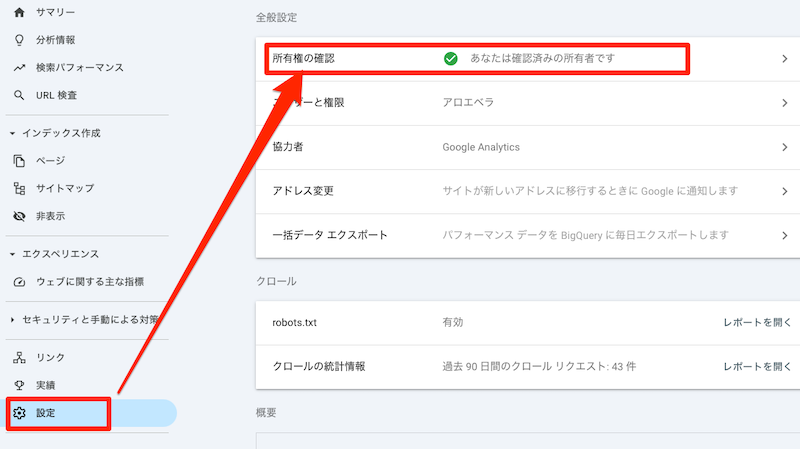Screen dimensions: 800x449
Task: Open 検索パフォーマンス via its trend-line icon
Action: pyautogui.click(x=19, y=68)
